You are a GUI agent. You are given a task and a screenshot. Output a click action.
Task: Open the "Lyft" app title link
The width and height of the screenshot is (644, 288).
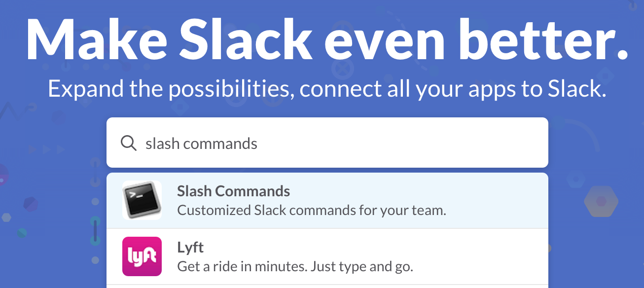[190, 247]
